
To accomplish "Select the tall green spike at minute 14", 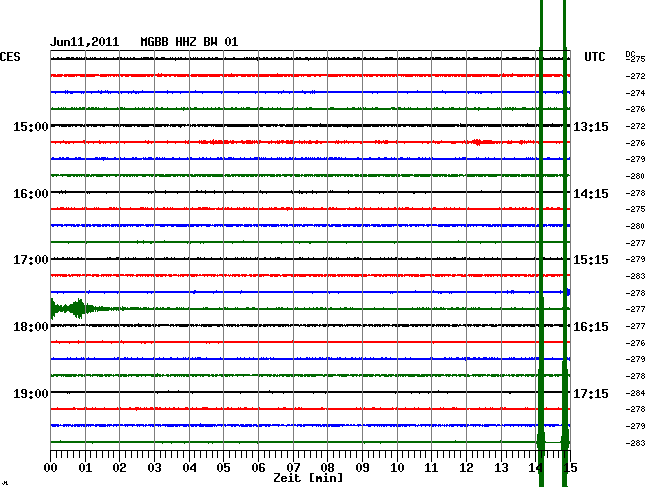I will tap(541, 245).
